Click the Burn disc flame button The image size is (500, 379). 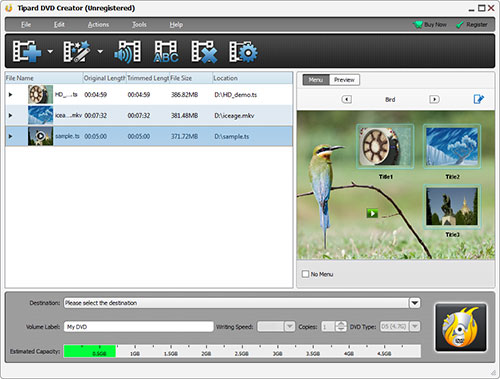coord(461,327)
